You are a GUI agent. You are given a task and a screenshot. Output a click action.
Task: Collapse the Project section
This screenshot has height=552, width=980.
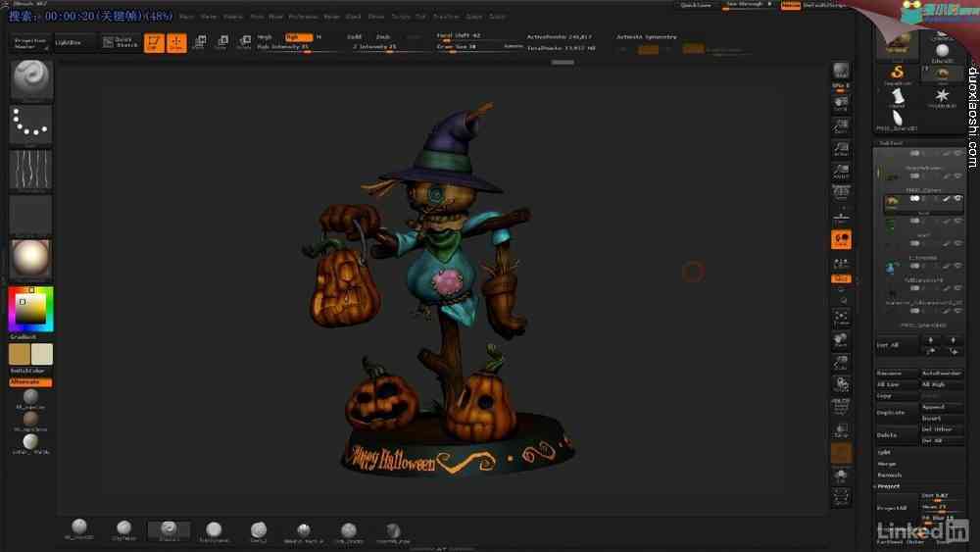pyautogui.click(x=888, y=486)
